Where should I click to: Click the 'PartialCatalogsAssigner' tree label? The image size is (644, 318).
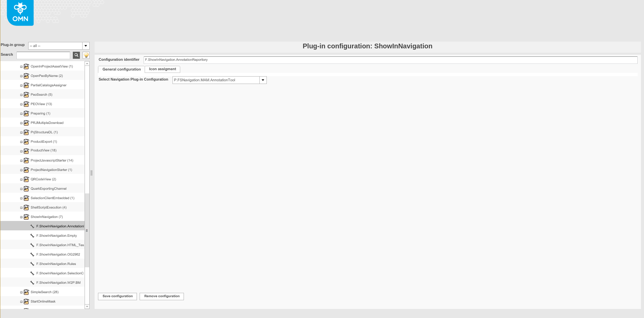[49, 85]
